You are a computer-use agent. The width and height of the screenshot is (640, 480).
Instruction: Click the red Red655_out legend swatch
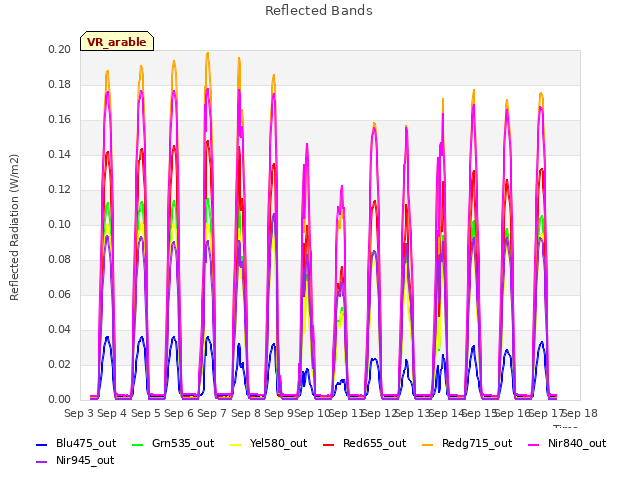(x=329, y=444)
